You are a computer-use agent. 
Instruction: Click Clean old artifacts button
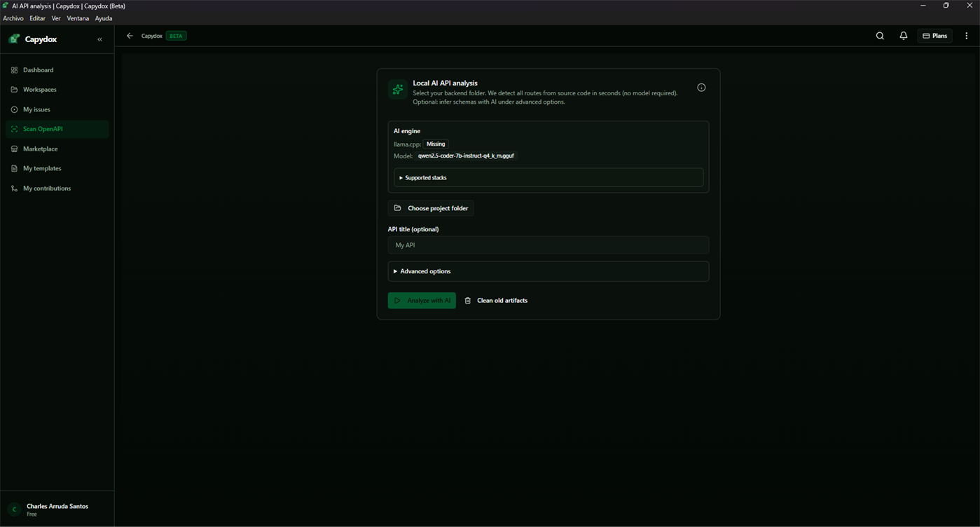click(x=496, y=301)
